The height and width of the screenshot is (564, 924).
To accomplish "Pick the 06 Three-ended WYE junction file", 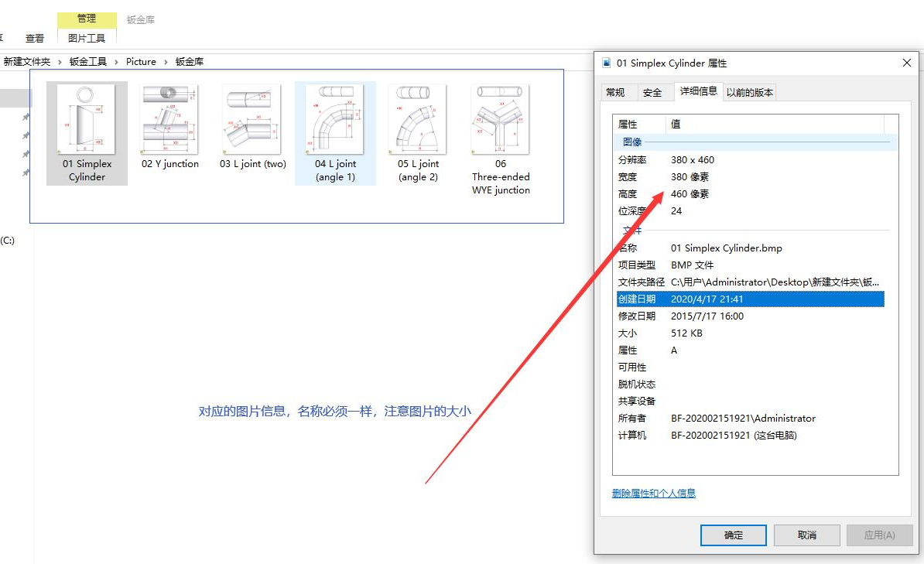I will pyautogui.click(x=501, y=120).
